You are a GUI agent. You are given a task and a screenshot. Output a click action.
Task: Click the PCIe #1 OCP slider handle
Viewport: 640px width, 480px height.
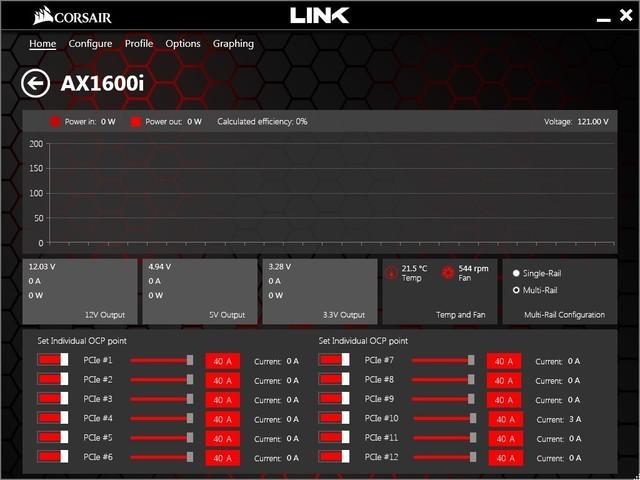click(190, 360)
